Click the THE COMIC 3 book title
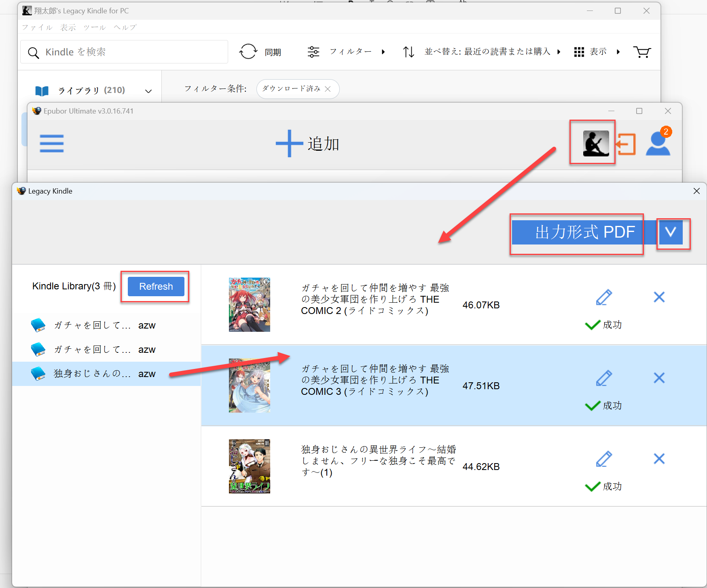Image resolution: width=707 pixels, height=588 pixels. 375,380
